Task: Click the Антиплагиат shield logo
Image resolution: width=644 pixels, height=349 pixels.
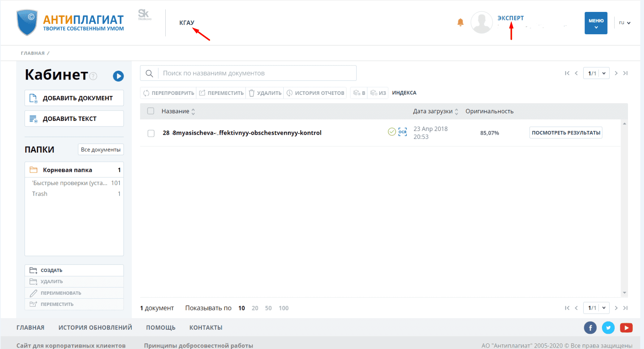Action: coord(27,22)
